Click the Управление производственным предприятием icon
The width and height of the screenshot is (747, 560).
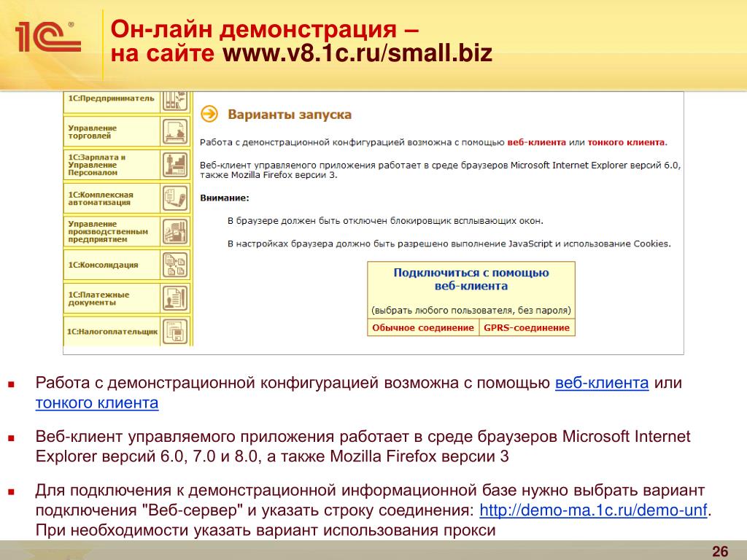[x=175, y=231]
